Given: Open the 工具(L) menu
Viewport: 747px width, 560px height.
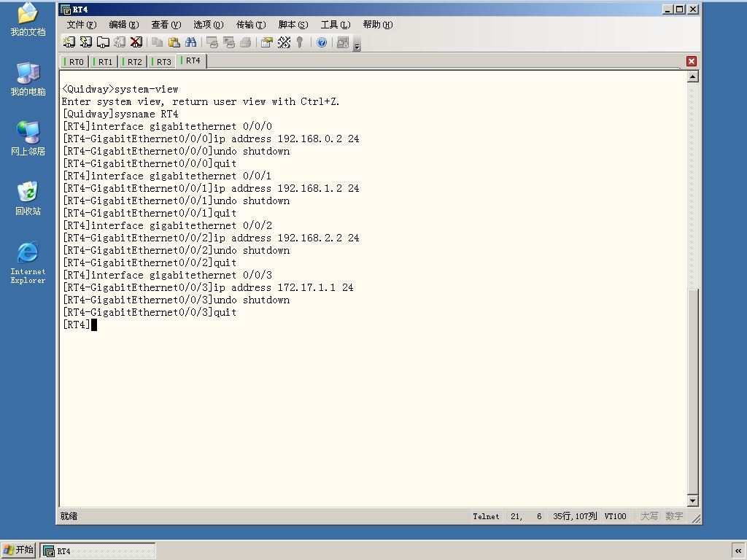Looking at the screenshot, I should click(x=336, y=25).
